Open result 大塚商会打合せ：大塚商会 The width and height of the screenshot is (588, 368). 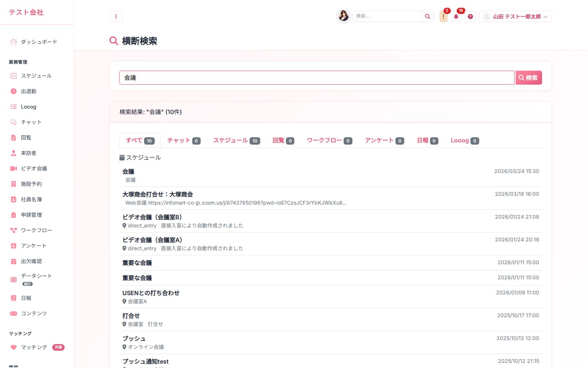coord(331,198)
